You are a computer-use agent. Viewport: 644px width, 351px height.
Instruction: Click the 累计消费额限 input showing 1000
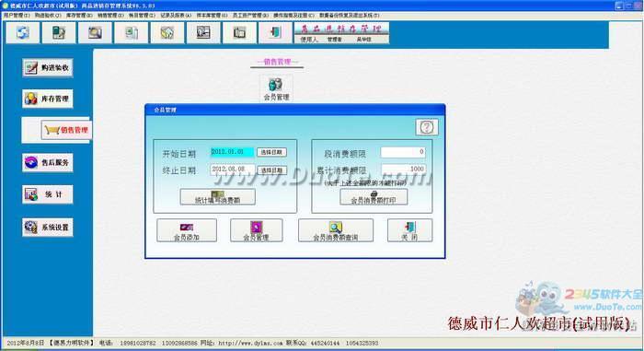(x=403, y=170)
